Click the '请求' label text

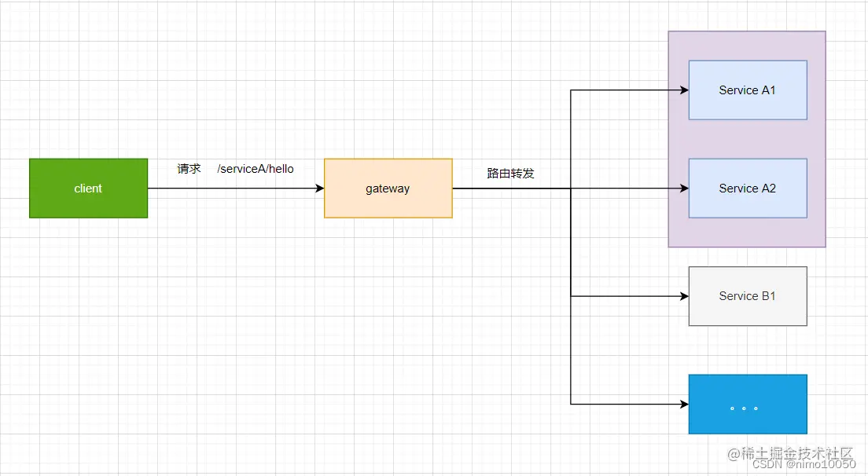(189, 169)
